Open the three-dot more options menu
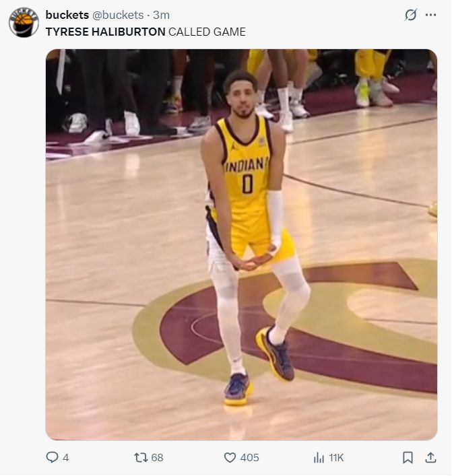Viewport: 452px width, 476px height. 431,15
